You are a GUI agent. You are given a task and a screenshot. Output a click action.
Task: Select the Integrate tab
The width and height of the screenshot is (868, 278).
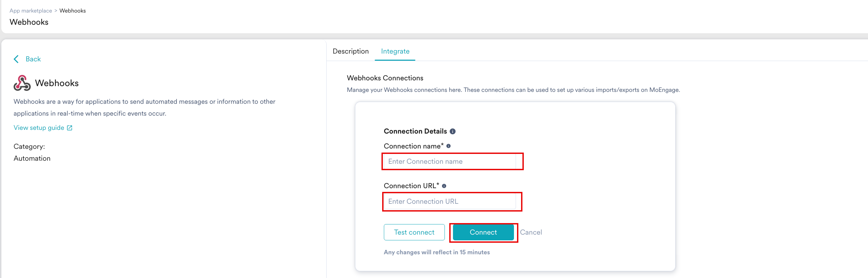pyautogui.click(x=395, y=51)
